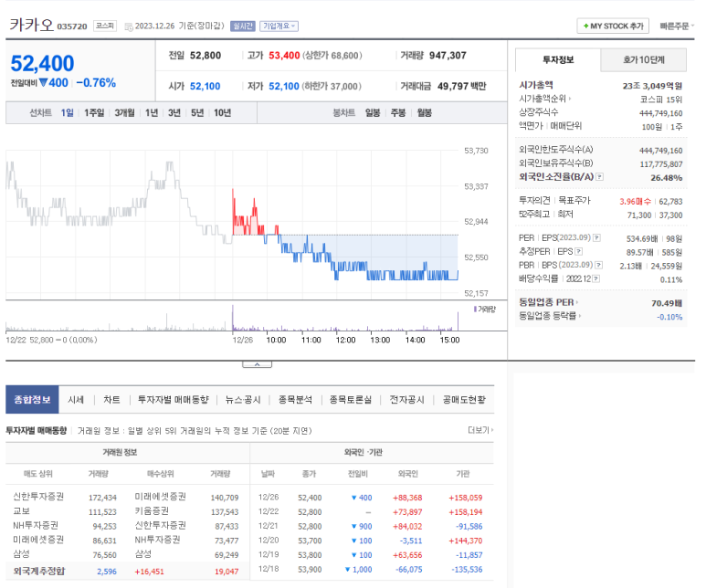Click the current price 52,400
Screen dimensions: 706x588
42,64
